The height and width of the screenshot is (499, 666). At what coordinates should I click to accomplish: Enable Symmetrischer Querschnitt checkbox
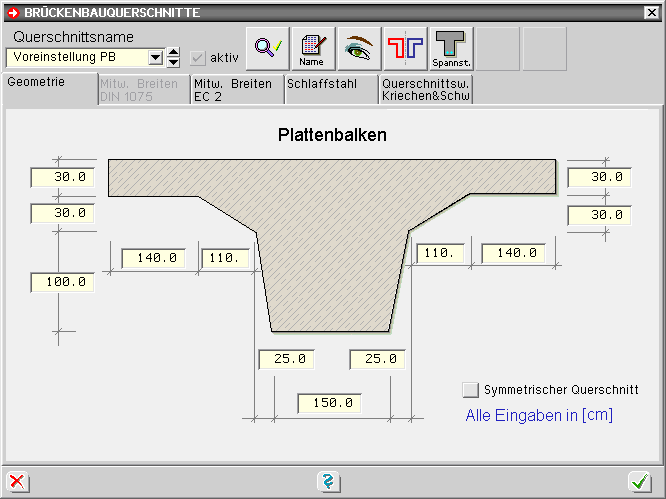(x=471, y=390)
